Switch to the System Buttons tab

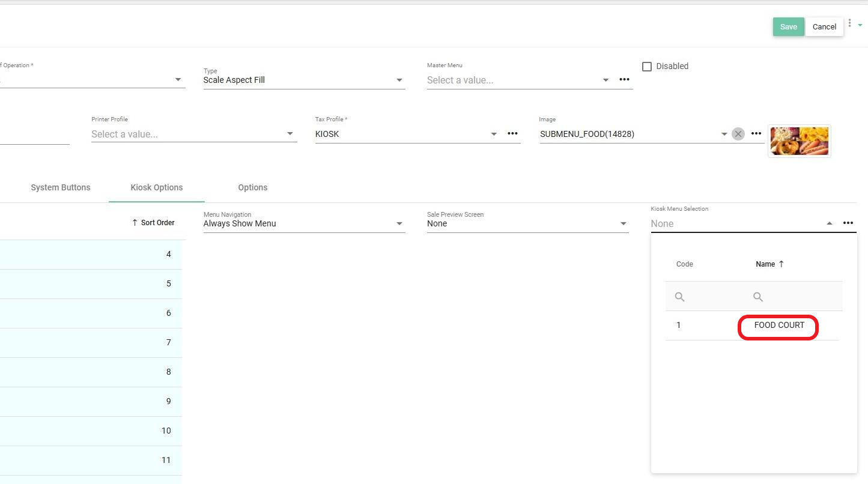[x=61, y=187]
